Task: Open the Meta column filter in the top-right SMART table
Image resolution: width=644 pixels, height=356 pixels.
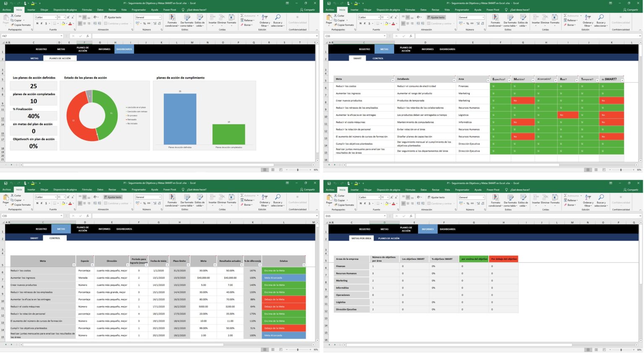Action: [392, 80]
